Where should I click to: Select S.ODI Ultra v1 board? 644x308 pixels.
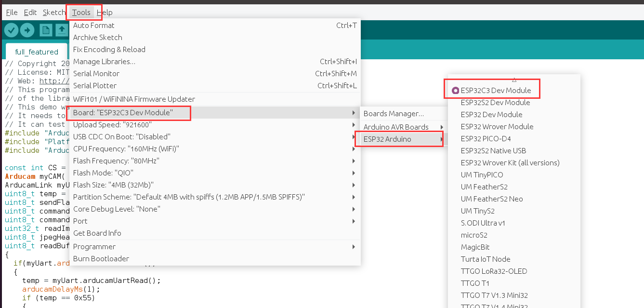514,223
